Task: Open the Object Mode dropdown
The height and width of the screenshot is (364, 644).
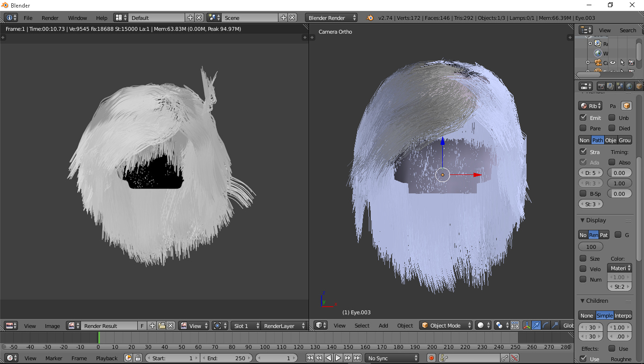Action: [x=446, y=326]
